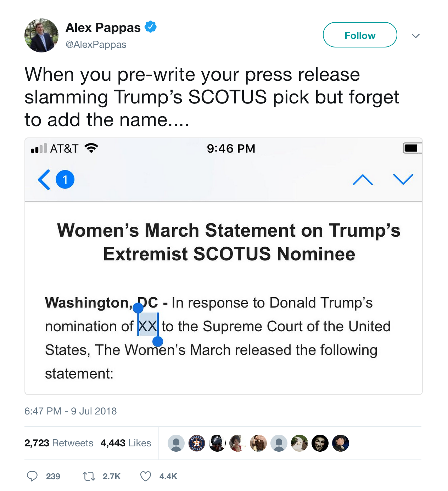Screen dimensions: 448x491
Task: Click the Guy Fawkes mask avatar among likers
Action: 320,443
